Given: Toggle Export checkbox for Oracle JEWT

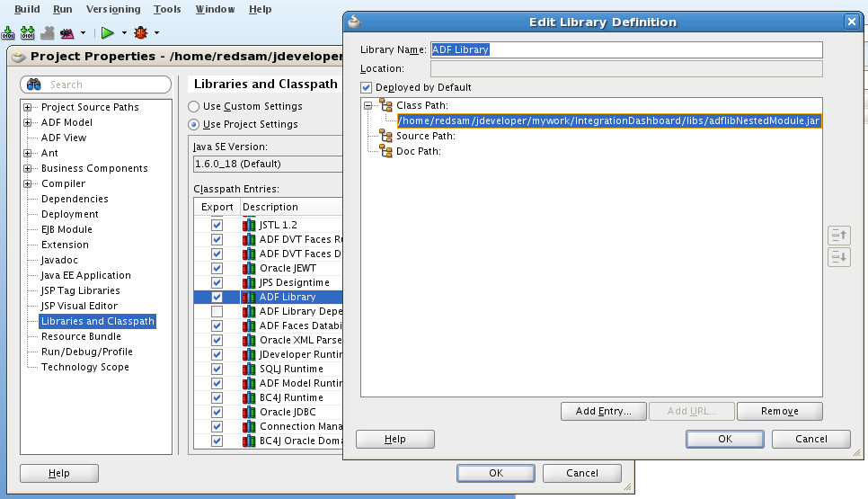Looking at the screenshot, I should tap(217, 268).
